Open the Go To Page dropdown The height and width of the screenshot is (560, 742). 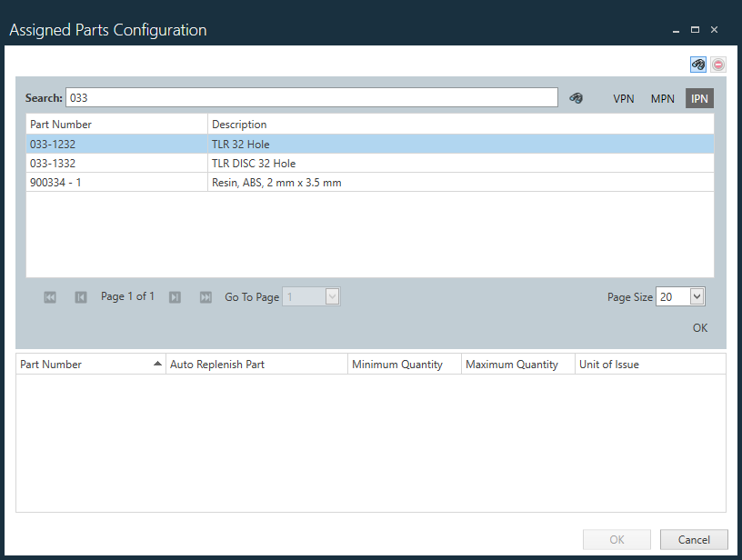tap(331, 296)
